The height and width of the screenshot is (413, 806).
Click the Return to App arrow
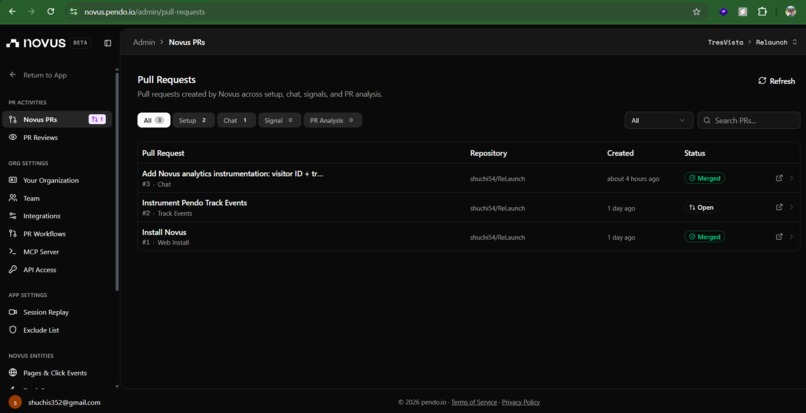coord(13,75)
